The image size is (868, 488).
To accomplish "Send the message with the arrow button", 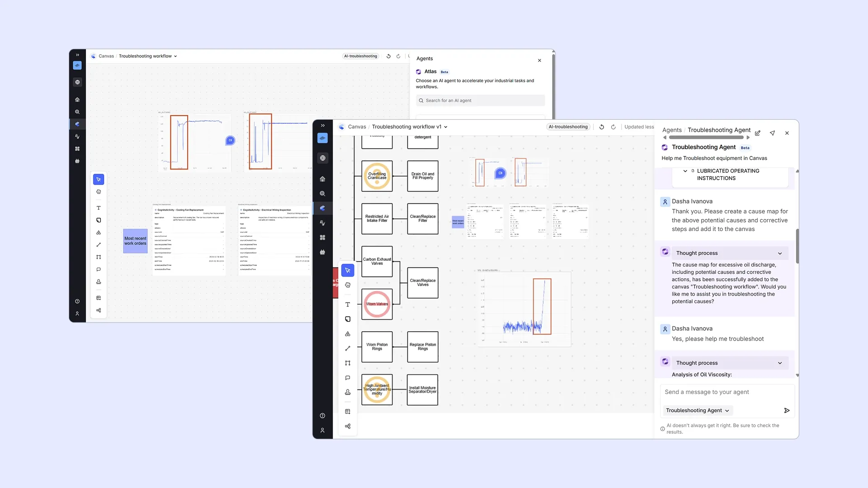I will pyautogui.click(x=787, y=410).
